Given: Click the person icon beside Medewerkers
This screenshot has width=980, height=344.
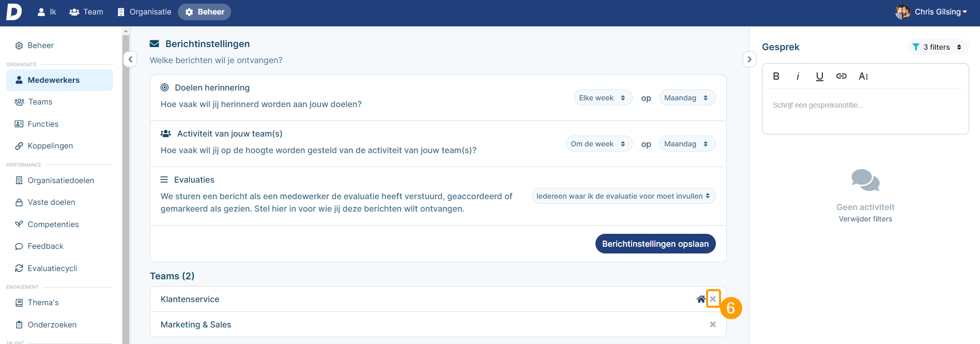Looking at the screenshot, I should point(19,80).
